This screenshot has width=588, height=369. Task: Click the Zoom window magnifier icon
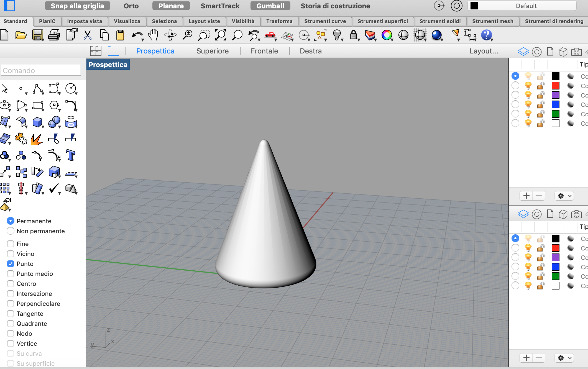point(204,35)
